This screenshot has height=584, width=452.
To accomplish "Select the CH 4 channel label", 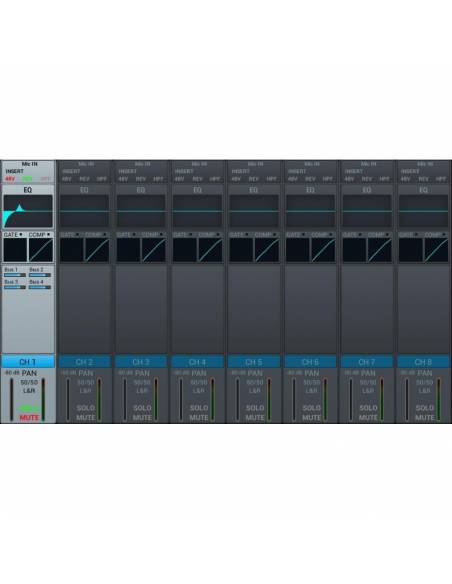I will 197,362.
